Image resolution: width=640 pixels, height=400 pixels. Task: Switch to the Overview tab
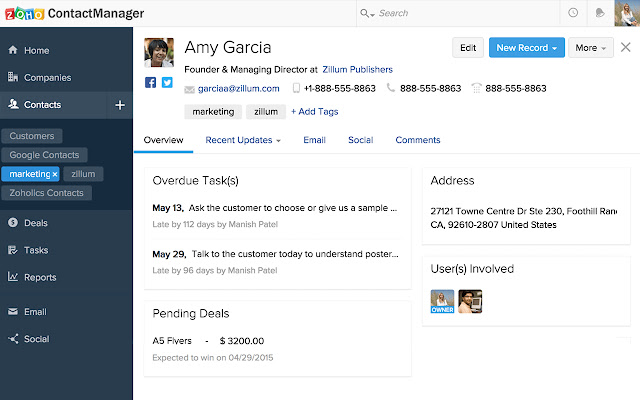click(x=163, y=140)
